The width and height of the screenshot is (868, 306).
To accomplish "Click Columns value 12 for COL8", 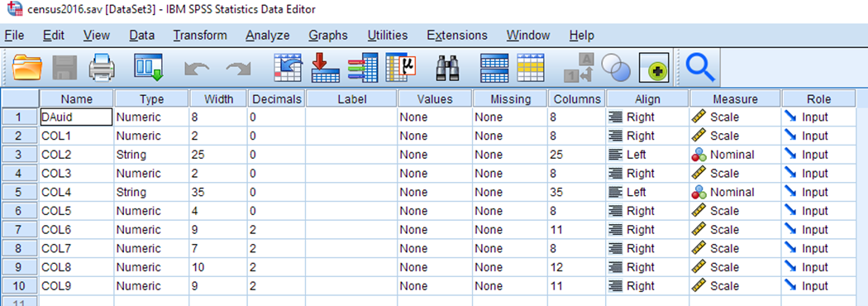I will 576,267.
